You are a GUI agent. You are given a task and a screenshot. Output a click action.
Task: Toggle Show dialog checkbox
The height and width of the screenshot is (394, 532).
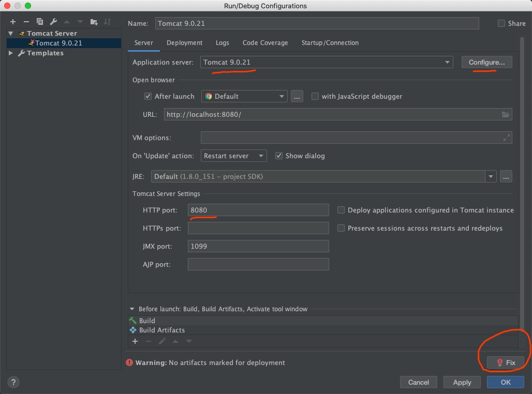279,156
